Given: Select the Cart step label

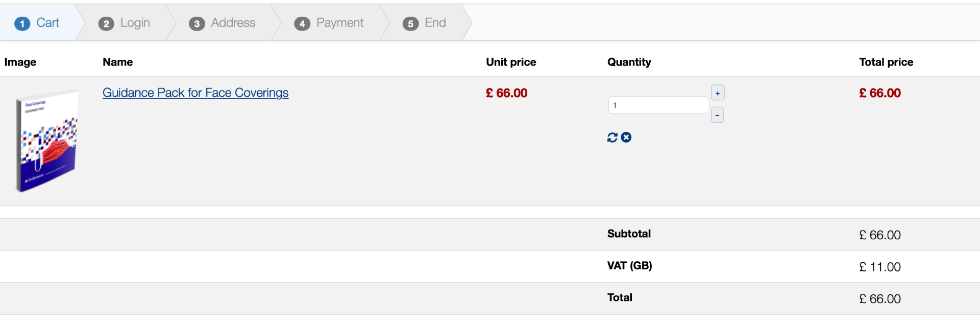Looking at the screenshot, I should [47, 23].
